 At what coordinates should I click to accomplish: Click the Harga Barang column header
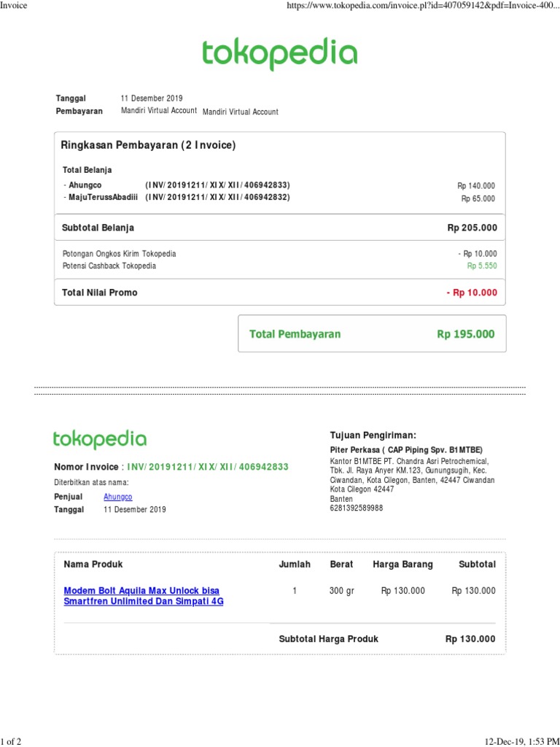[x=402, y=564]
